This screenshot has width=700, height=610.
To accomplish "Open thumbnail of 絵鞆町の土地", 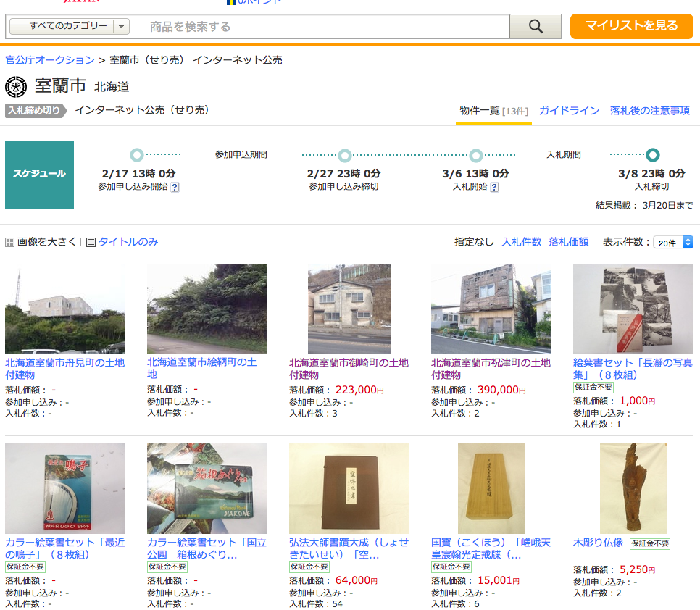I will [x=207, y=309].
